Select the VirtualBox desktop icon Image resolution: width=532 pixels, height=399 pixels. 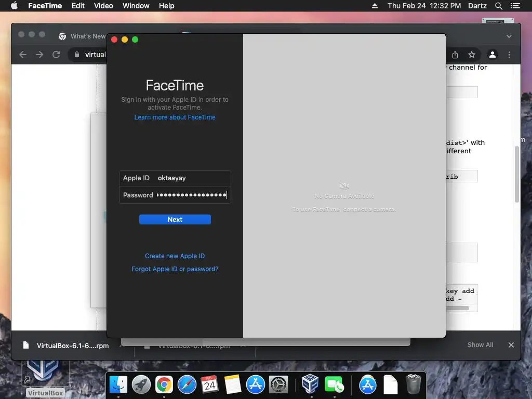click(45, 378)
